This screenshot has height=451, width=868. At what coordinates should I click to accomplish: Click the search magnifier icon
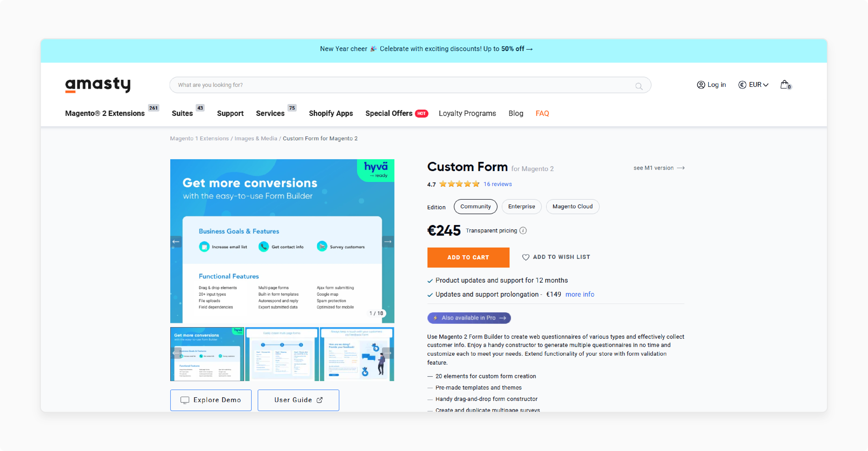[x=639, y=86]
